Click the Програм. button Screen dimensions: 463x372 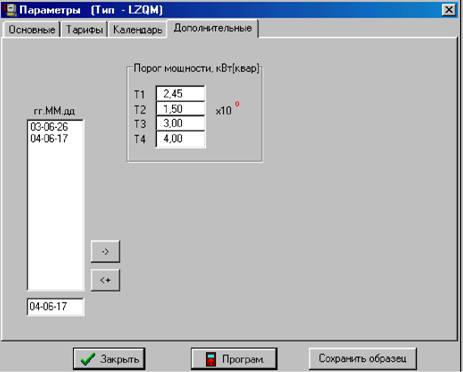coord(234,359)
